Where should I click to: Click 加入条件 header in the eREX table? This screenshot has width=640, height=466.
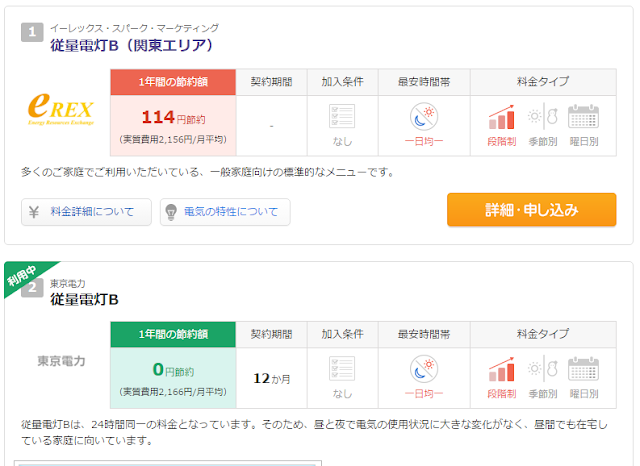pos(342,82)
